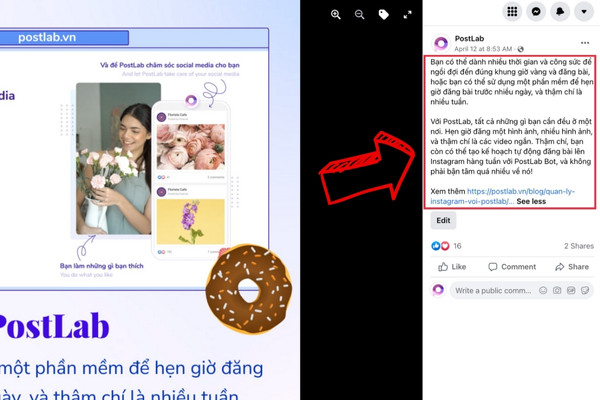Add a GIF to comment
The height and width of the screenshot is (400, 600).
point(571,291)
